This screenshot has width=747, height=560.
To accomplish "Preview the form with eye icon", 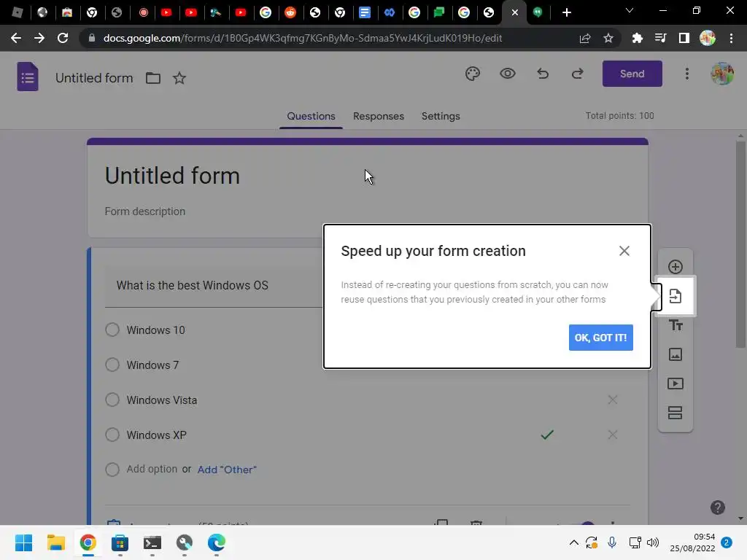I will [x=508, y=74].
